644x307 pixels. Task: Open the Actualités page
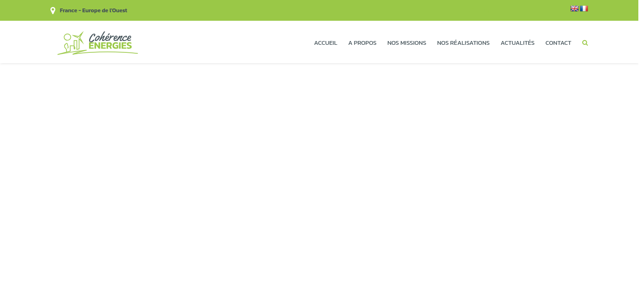pyautogui.click(x=518, y=43)
